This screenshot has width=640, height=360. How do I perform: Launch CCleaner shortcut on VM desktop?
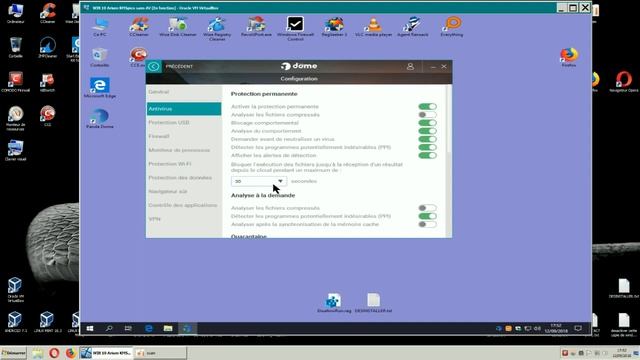[139, 27]
